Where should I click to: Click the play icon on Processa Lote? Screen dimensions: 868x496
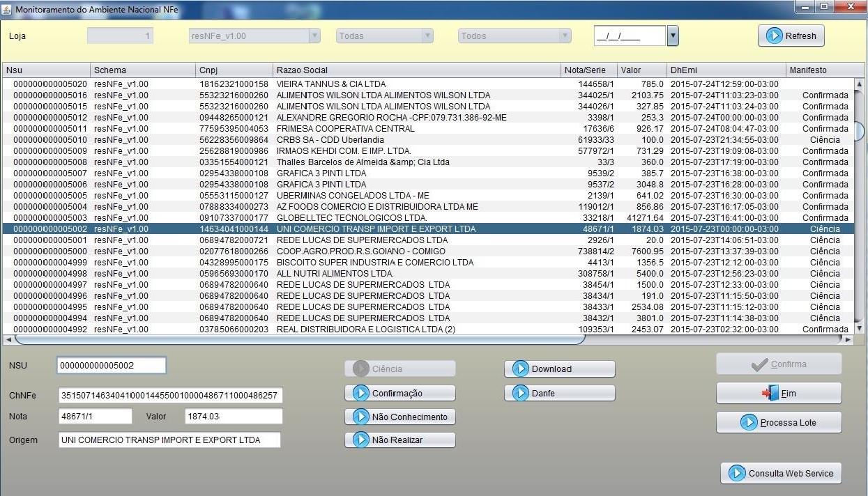pyautogui.click(x=748, y=422)
